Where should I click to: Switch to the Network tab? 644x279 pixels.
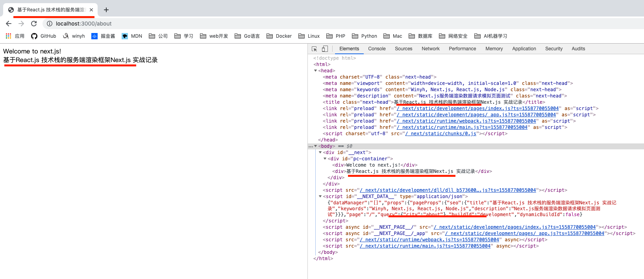click(431, 49)
